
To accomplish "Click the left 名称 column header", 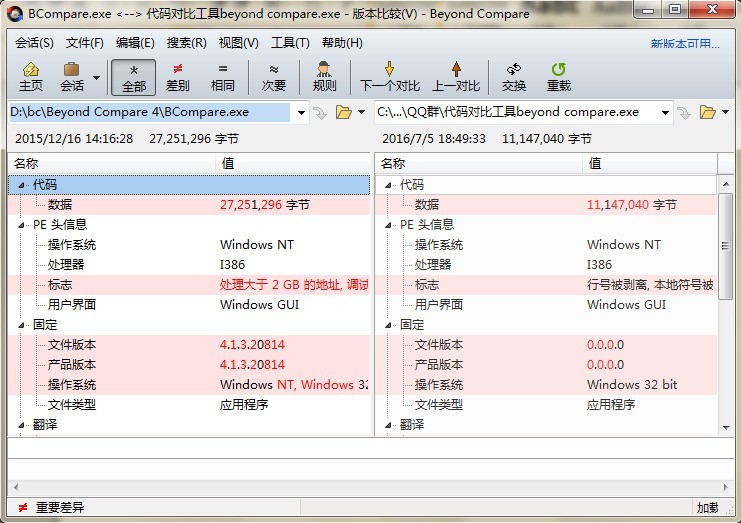I will coord(112,164).
